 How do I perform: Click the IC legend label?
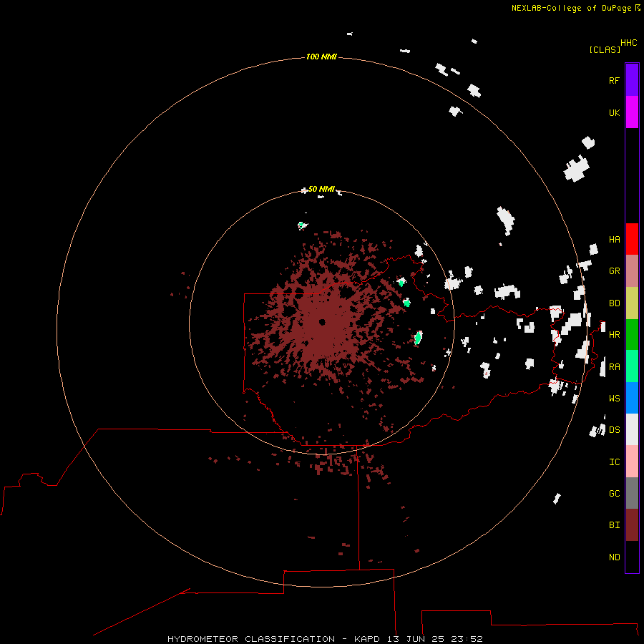(614, 462)
